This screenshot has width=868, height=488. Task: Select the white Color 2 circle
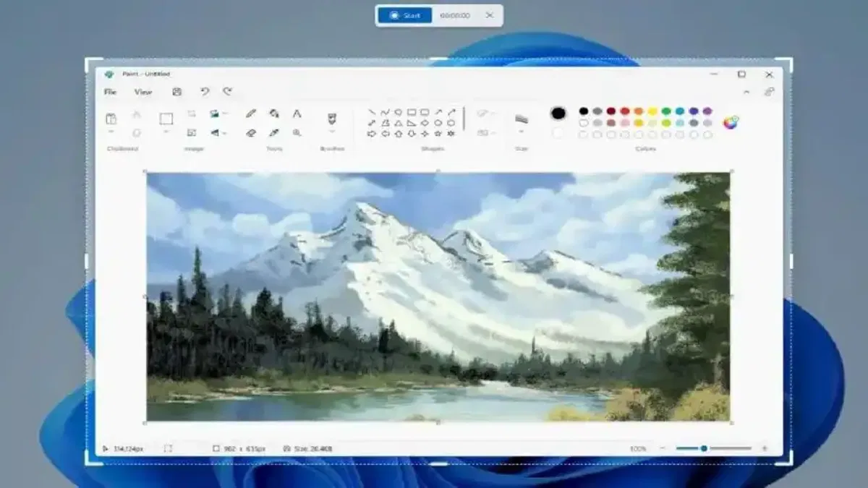[x=558, y=133]
